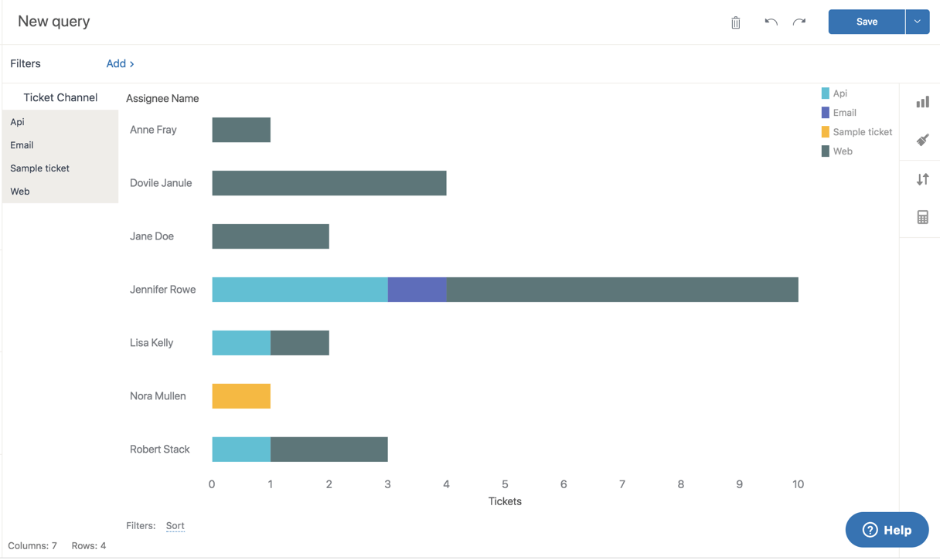The width and height of the screenshot is (940, 560).
Task: Delete the query using trash icon
Action: [735, 22]
